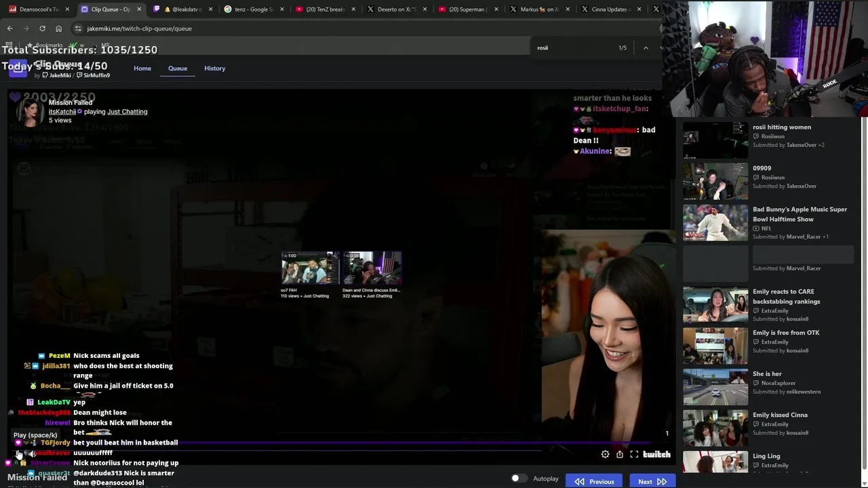Viewport: 868px width, 488px height.
Task: Click the queue item submitted by Marvel_Racer only
Action: point(770,264)
